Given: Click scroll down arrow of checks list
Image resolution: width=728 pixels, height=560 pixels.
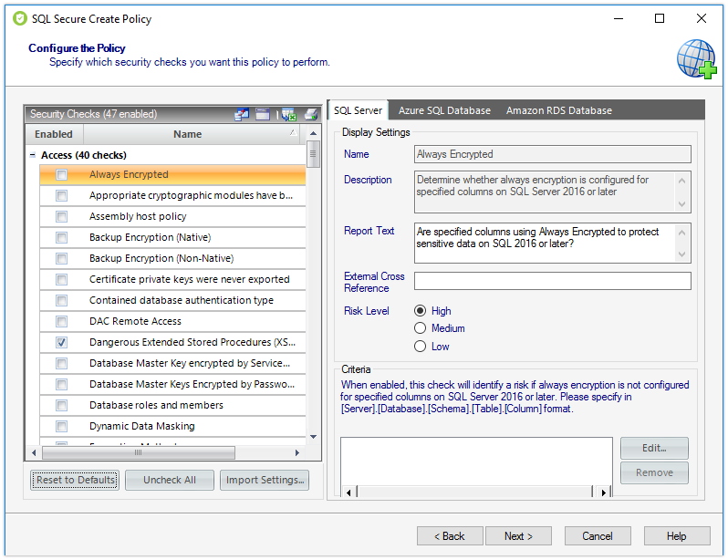Looking at the screenshot, I should pyautogui.click(x=314, y=437).
